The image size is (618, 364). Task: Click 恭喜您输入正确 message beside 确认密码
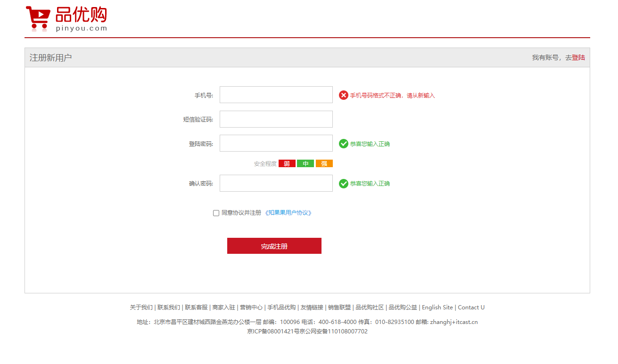(370, 184)
